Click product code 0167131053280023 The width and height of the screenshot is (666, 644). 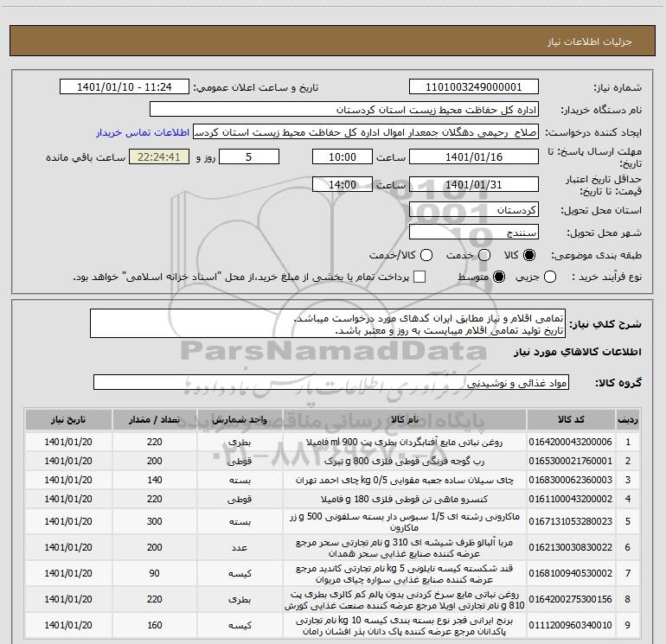[x=571, y=522]
